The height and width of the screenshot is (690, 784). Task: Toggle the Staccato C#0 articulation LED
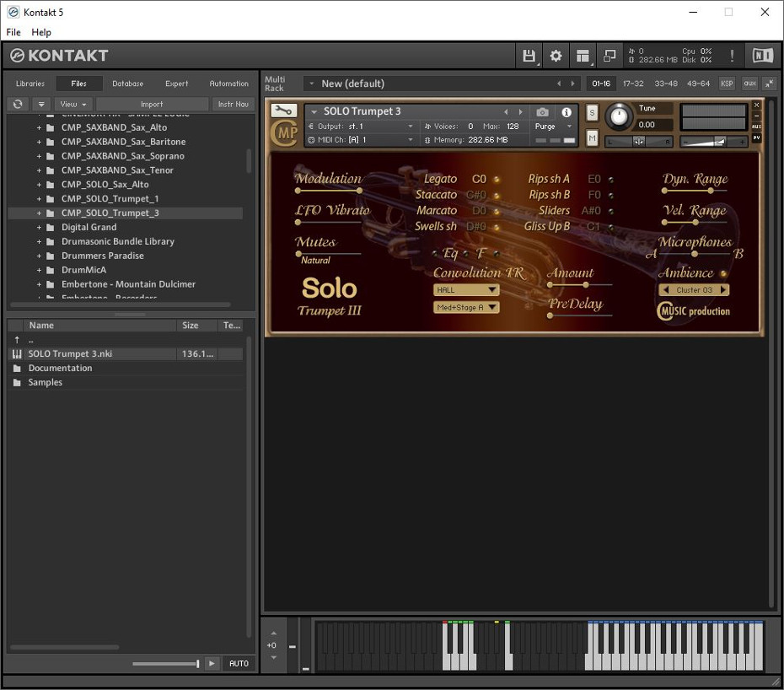click(497, 195)
